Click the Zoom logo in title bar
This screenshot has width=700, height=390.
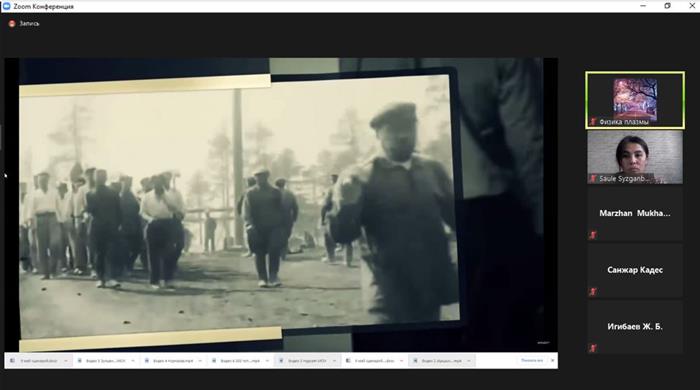click(x=6, y=6)
